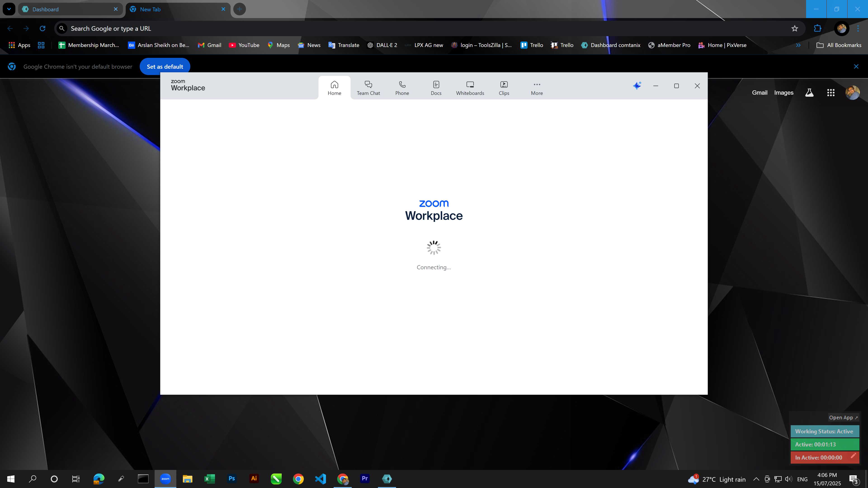Open the Gmail bookmark in bookmarks bar
The width and height of the screenshot is (868, 488).
[x=209, y=45]
